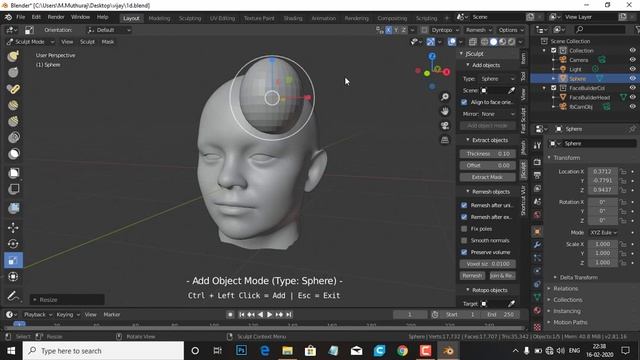Open Object properties tab (orange square)
The height and width of the screenshot is (360, 640).
point(537,231)
